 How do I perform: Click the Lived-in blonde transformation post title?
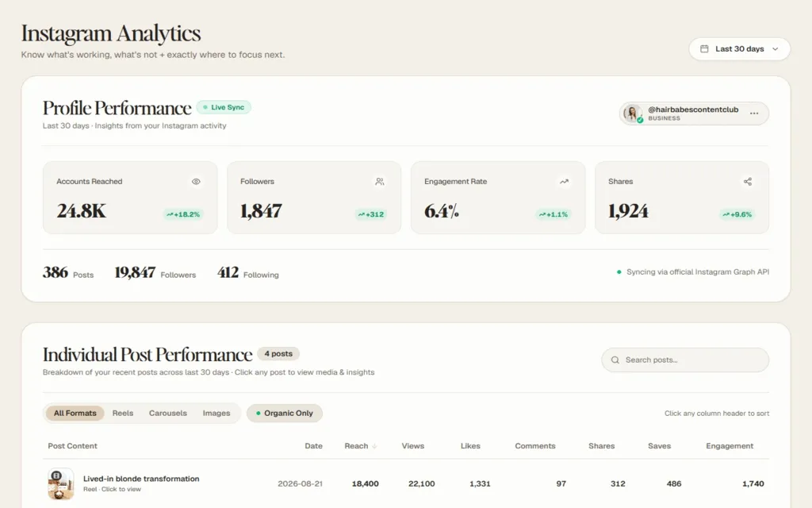coord(141,479)
